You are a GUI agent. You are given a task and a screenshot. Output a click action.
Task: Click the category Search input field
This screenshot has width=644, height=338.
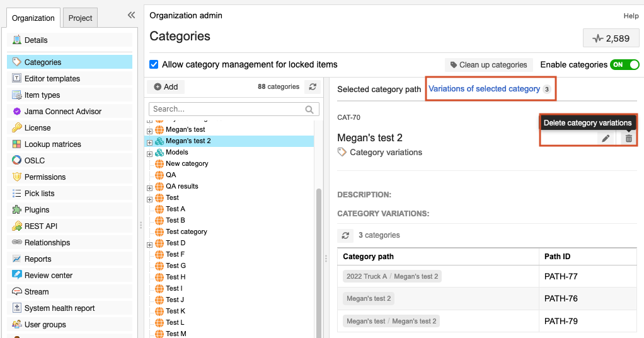[x=227, y=109]
